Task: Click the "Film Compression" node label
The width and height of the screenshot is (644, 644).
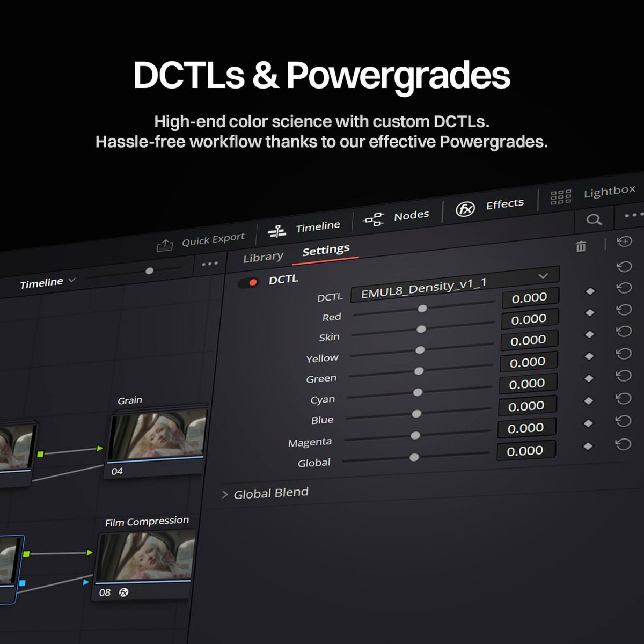Action: point(147,522)
